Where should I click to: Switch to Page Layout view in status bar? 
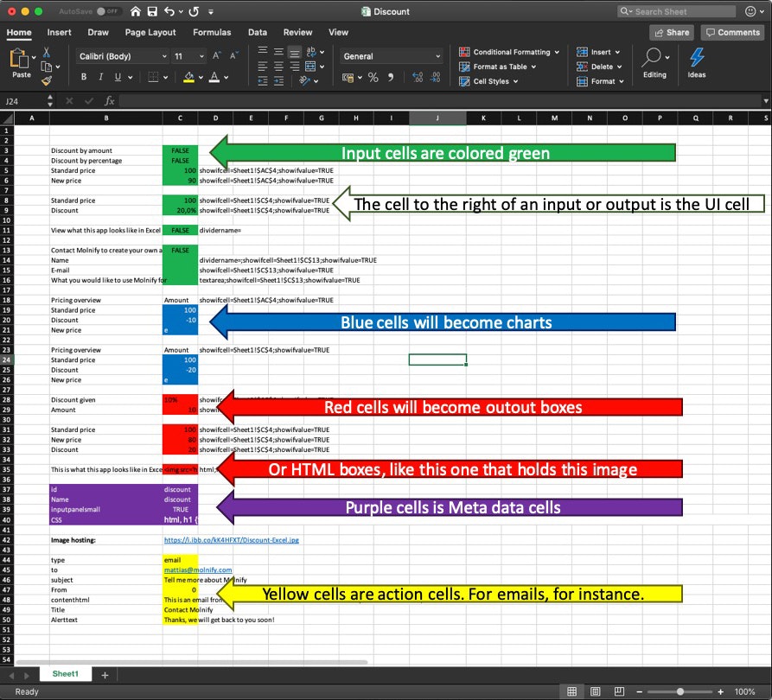coord(596,691)
